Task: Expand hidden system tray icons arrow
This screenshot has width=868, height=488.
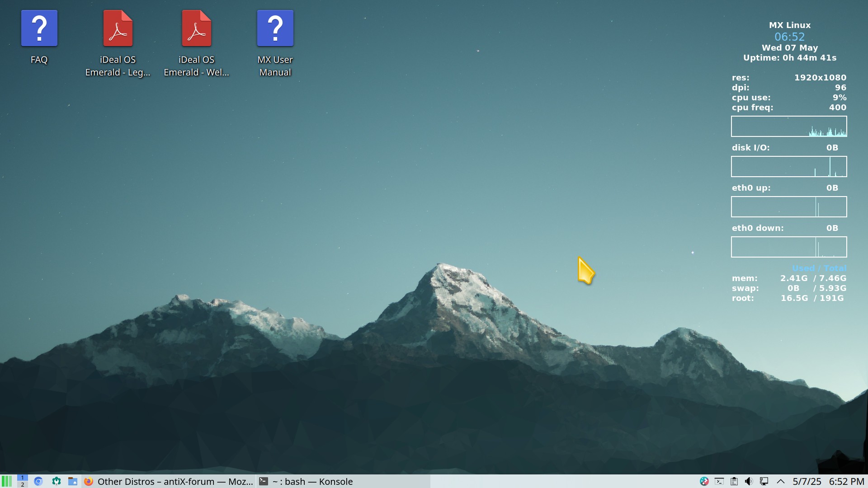Action: [x=780, y=482]
